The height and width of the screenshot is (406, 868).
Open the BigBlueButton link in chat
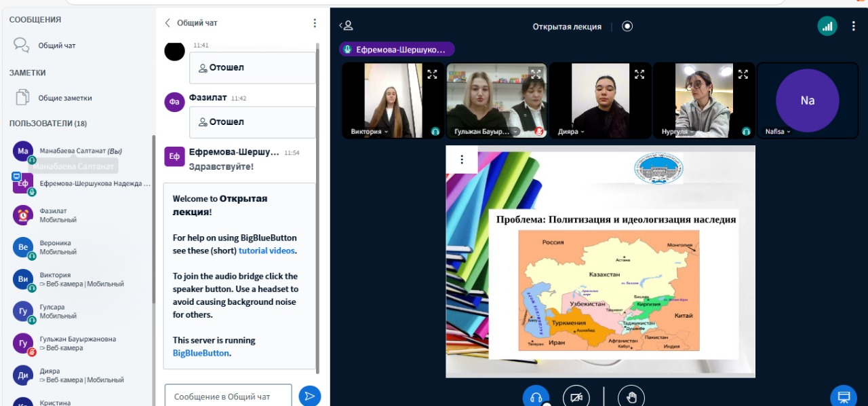point(201,353)
